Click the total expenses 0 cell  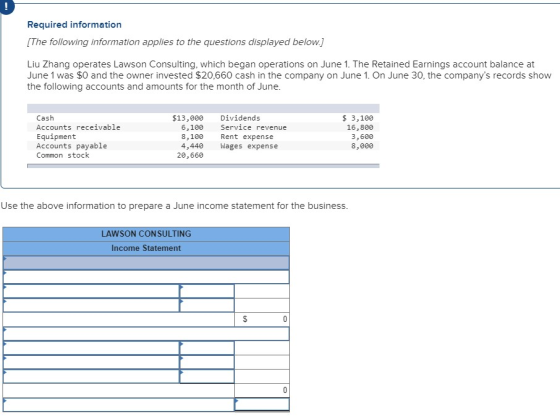(262, 390)
